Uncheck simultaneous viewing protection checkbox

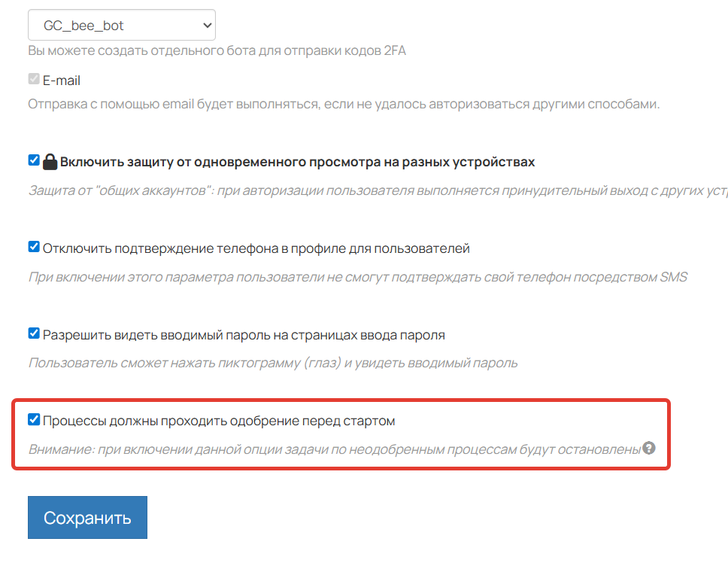pos(34,160)
